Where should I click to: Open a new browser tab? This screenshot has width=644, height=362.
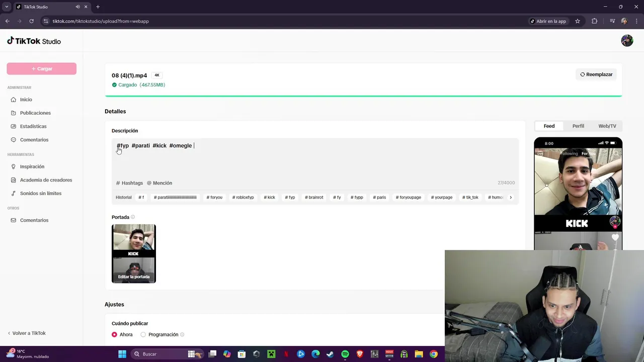(98, 7)
